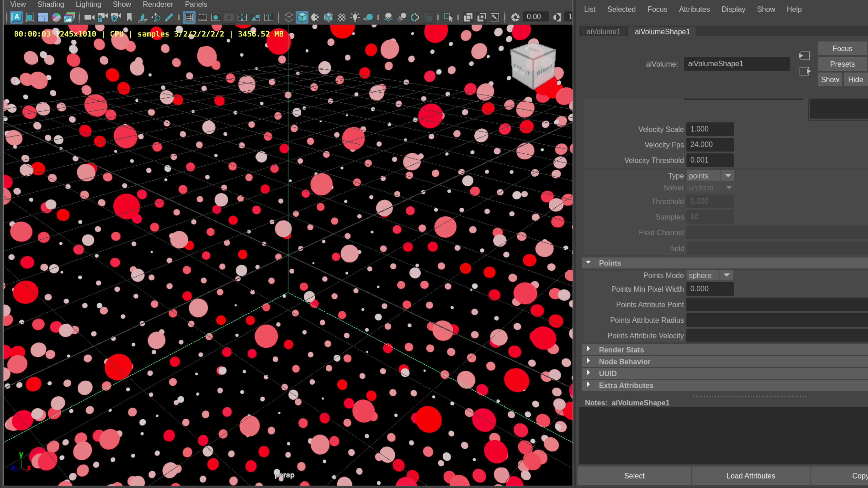The image size is (868, 488).
Task: Click the select camera icon
Action: click(89, 17)
